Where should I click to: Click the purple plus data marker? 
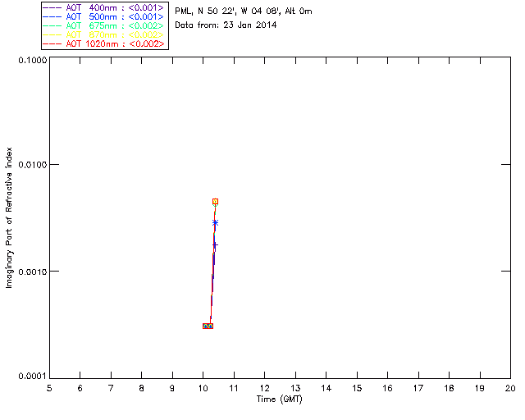click(x=215, y=245)
